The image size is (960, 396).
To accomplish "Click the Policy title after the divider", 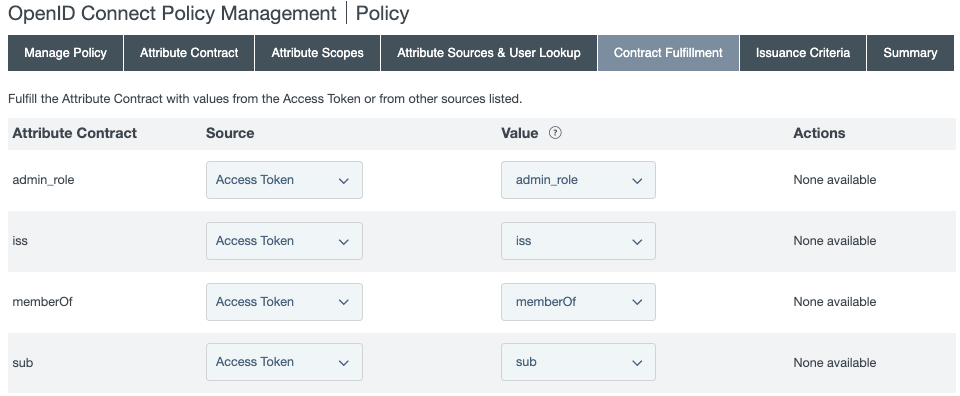I will coord(383,13).
